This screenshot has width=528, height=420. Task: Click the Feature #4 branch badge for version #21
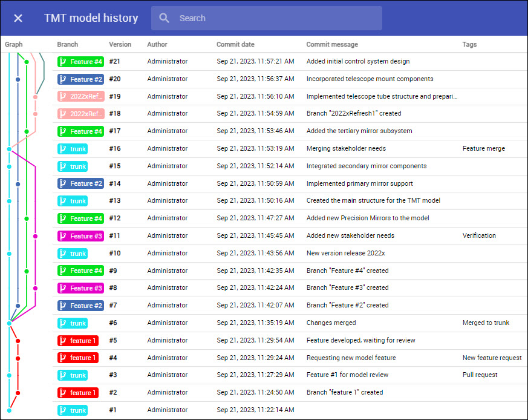pos(80,62)
